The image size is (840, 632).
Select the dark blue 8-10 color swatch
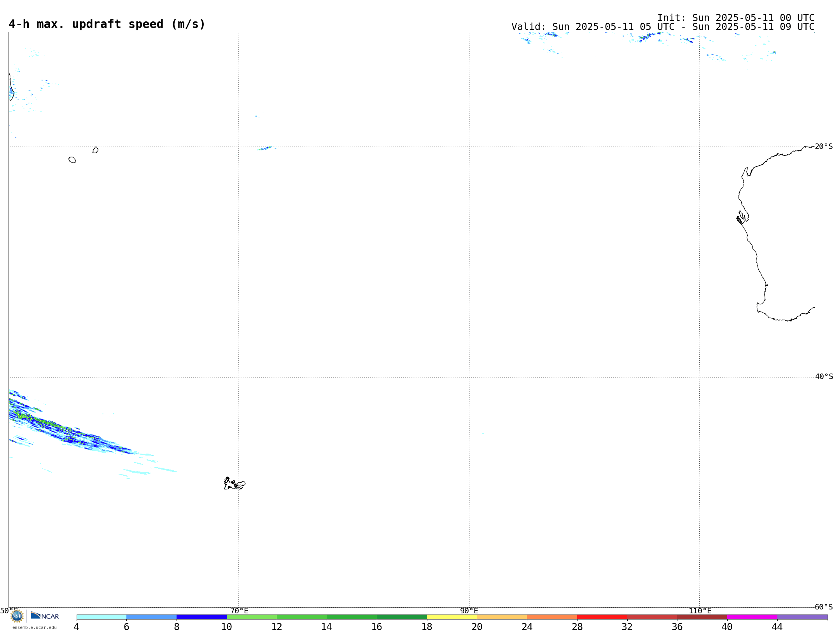pyautogui.click(x=201, y=617)
